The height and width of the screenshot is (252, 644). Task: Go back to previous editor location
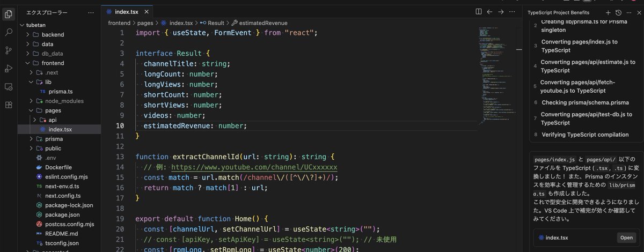489,11
